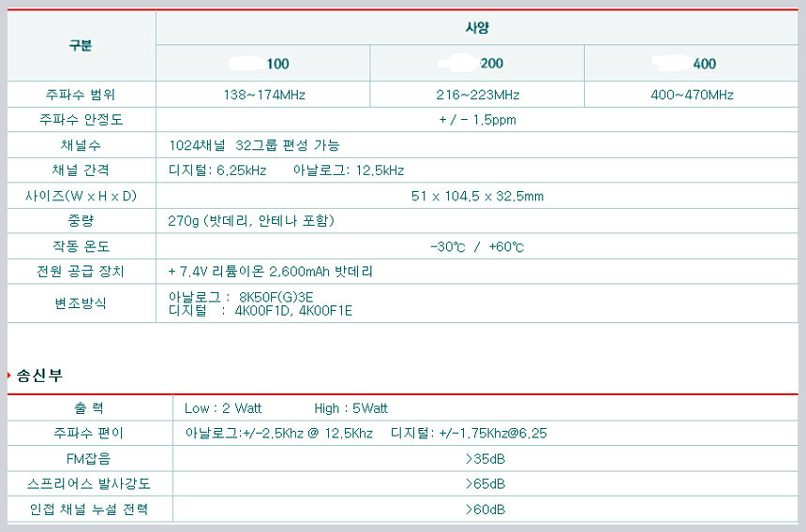806x532 pixels.
Task: Select the >65dB spurious emission value
Action: [485, 484]
